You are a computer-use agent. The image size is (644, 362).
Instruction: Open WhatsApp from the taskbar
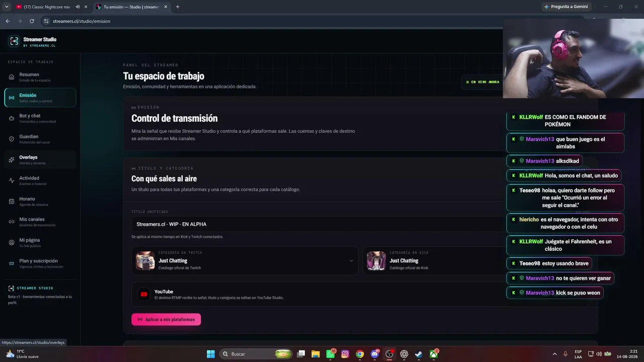click(x=331, y=354)
